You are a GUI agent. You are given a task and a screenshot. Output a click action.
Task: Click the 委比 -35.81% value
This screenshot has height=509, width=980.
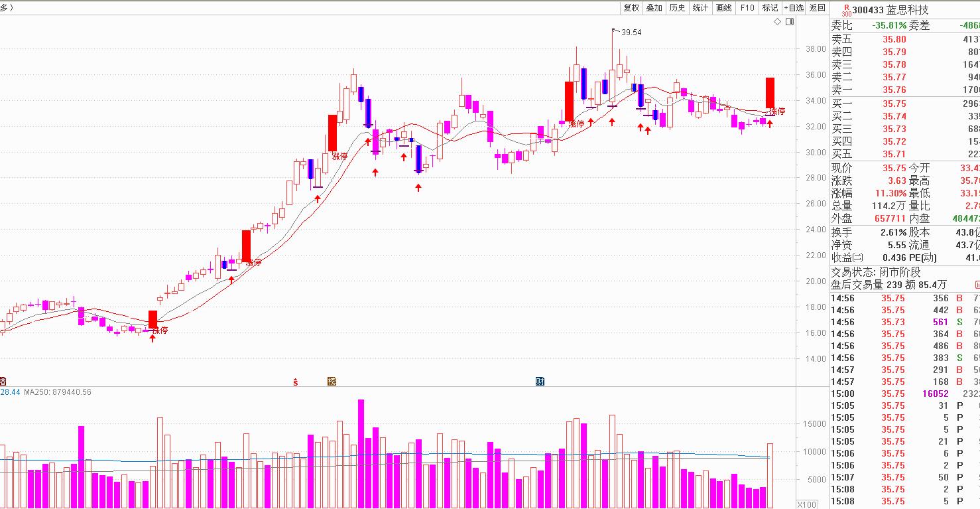(x=888, y=25)
